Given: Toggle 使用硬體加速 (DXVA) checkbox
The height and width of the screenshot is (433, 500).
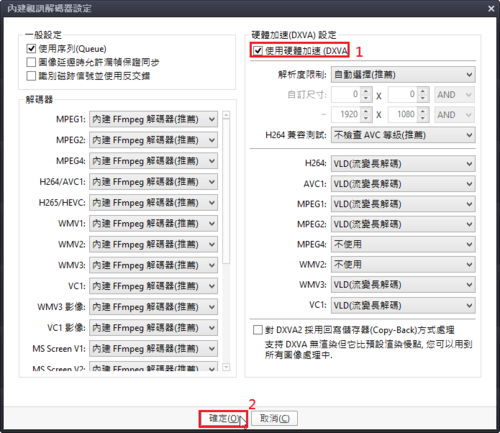Looking at the screenshot, I should click(258, 51).
